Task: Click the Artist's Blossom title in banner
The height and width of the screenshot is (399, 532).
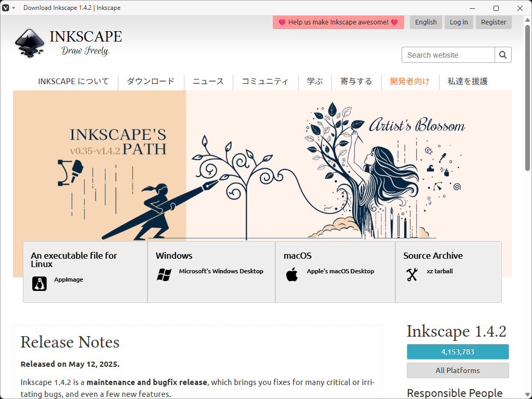Action: pos(417,125)
